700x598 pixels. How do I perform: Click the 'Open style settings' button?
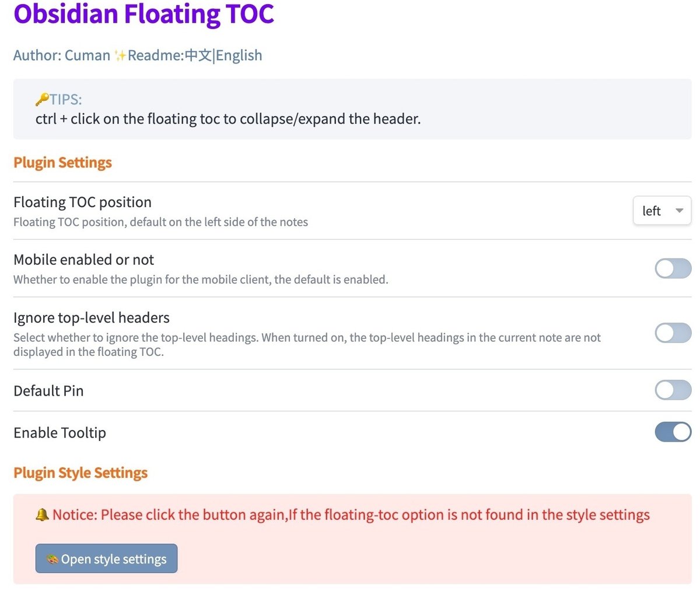coord(106,558)
